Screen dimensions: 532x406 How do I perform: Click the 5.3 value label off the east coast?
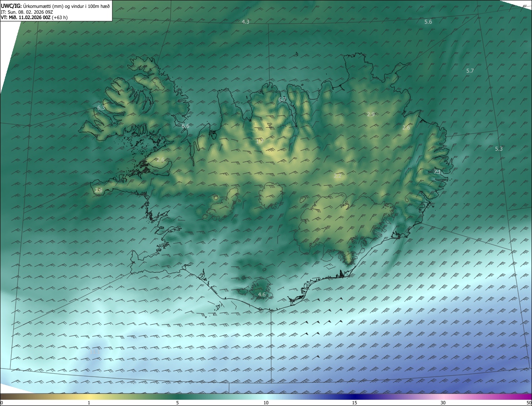(x=499, y=149)
